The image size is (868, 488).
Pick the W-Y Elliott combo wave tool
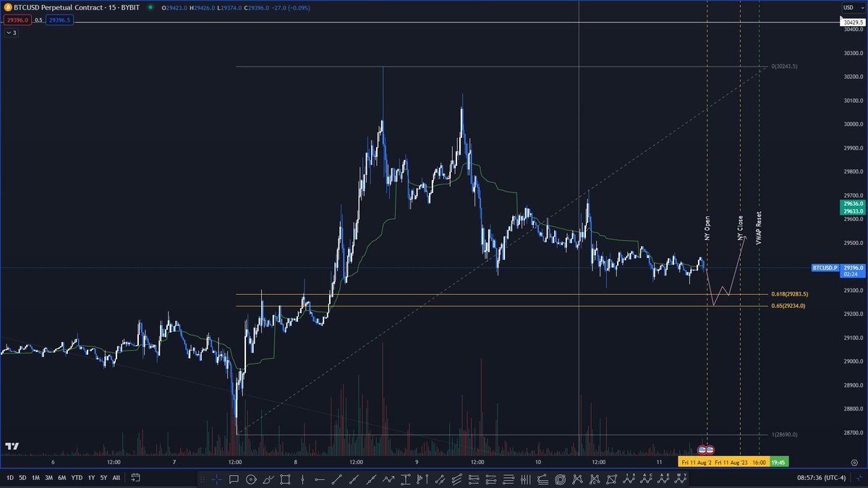[x=681, y=479]
